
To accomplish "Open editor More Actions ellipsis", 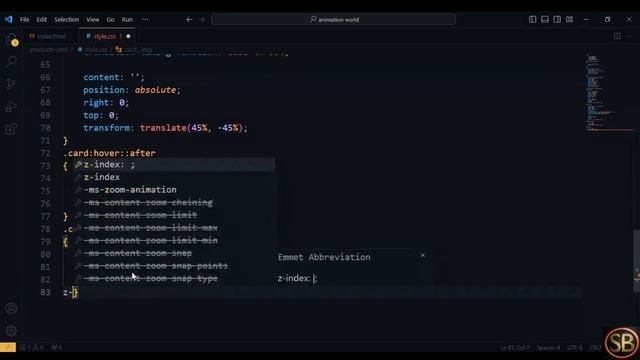I will pyautogui.click(x=629, y=36).
